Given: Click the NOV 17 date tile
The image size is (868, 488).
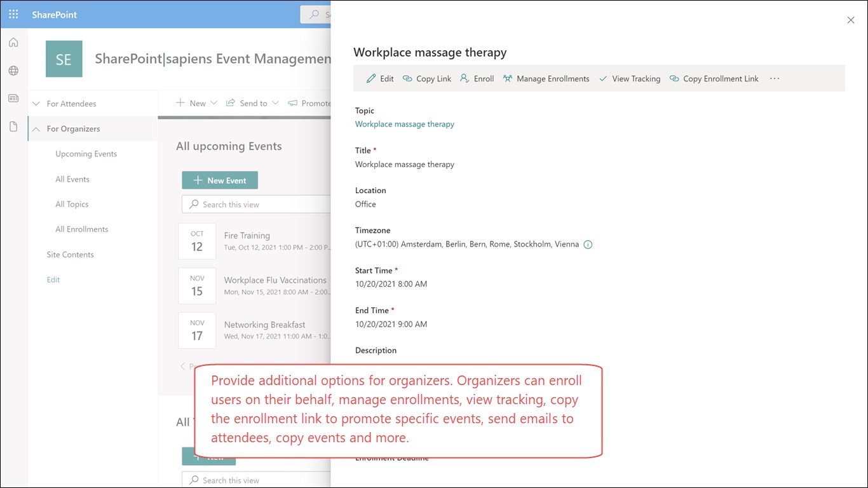Looking at the screenshot, I should 197,330.
